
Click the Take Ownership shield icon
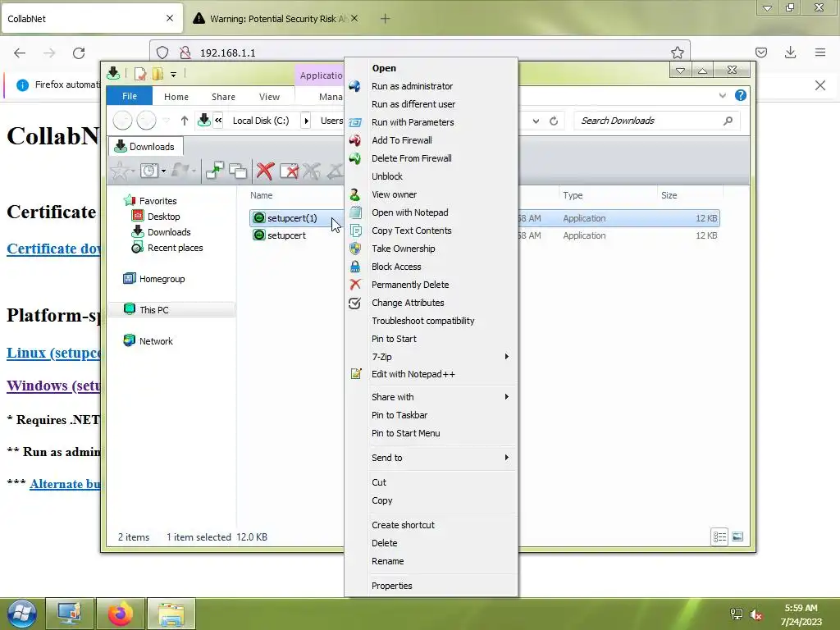tap(354, 249)
